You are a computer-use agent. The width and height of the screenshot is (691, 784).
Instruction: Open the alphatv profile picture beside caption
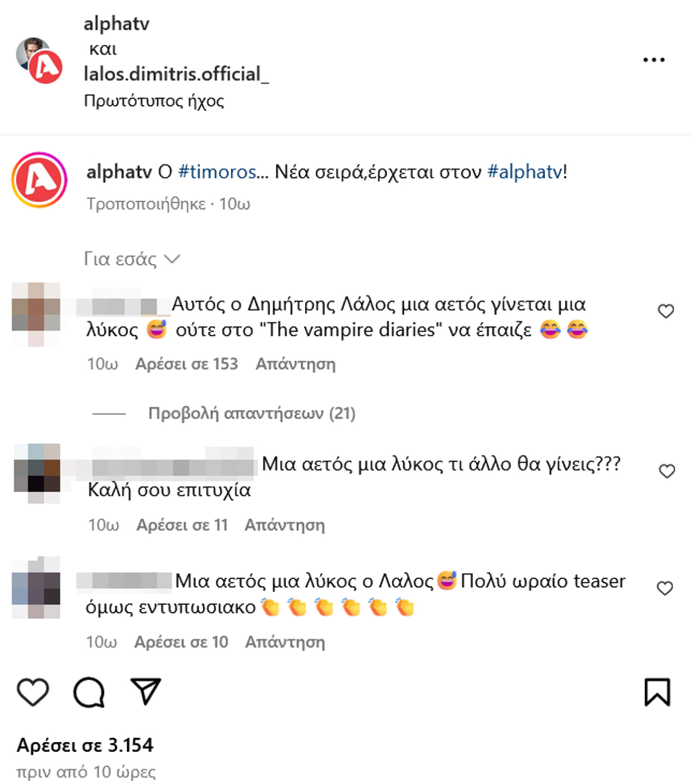click(x=39, y=180)
